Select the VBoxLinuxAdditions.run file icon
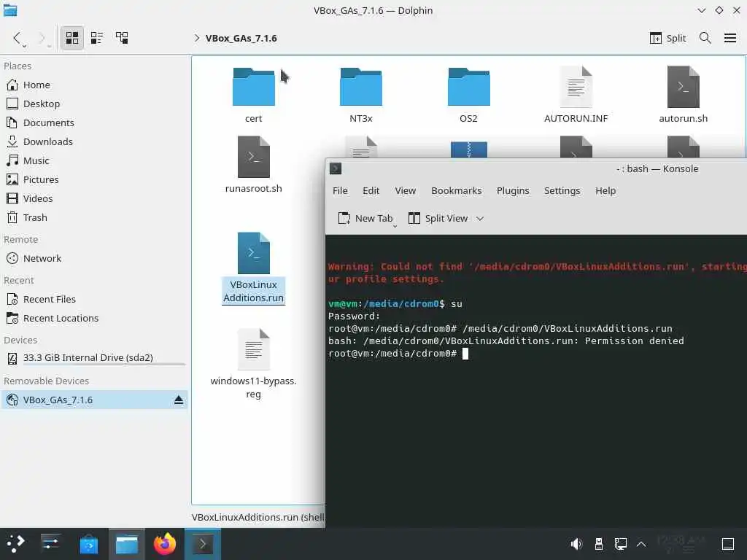The height and width of the screenshot is (560, 747). [253, 253]
